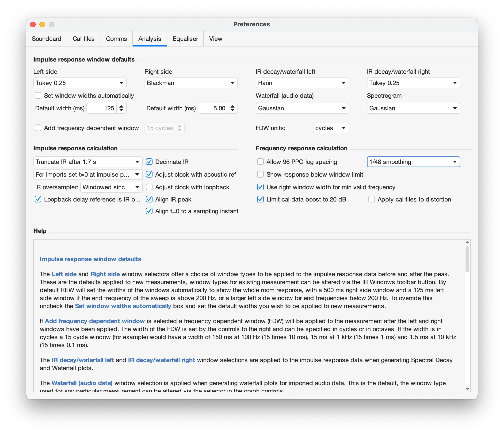
Task: Click the help scrollbar up arrow
Action: pyautogui.click(x=467, y=242)
